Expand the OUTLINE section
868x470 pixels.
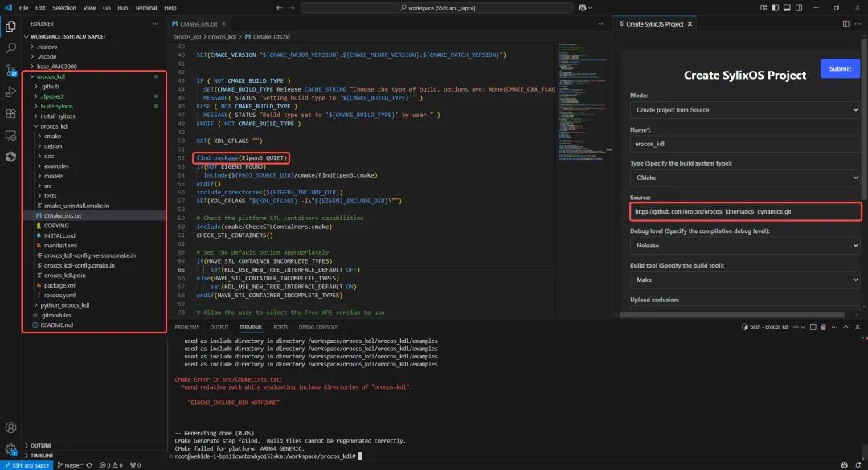(41, 445)
